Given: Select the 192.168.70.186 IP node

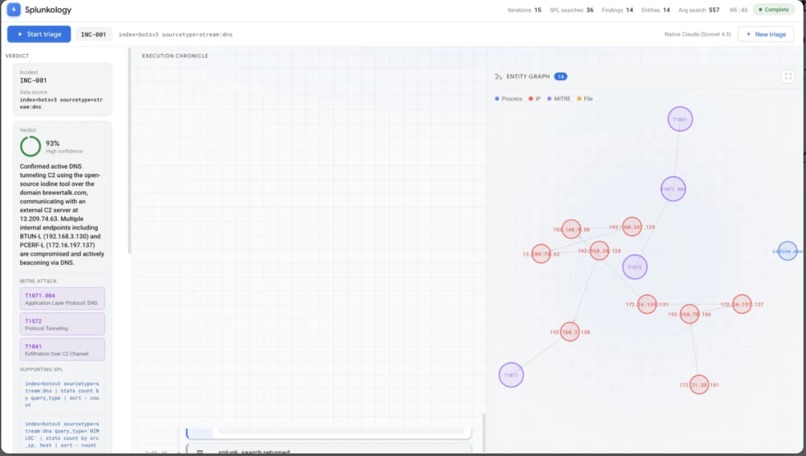Looking at the screenshot, I should (689, 314).
